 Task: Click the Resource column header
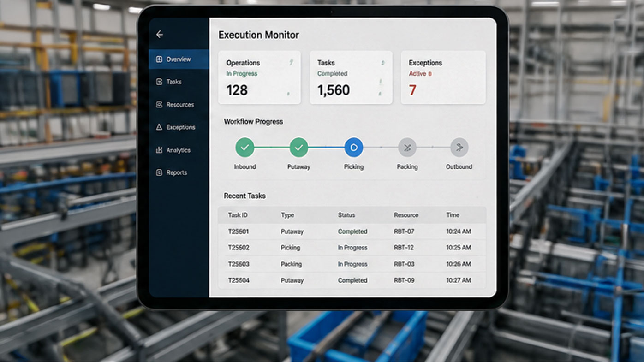[x=406, y=215]
